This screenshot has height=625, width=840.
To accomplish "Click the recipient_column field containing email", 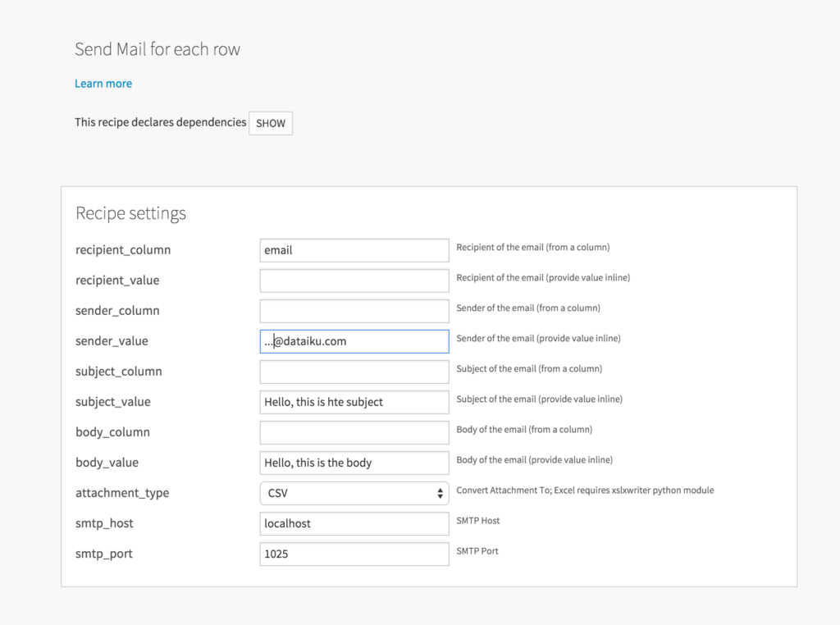I will click(x=354, y=249).
